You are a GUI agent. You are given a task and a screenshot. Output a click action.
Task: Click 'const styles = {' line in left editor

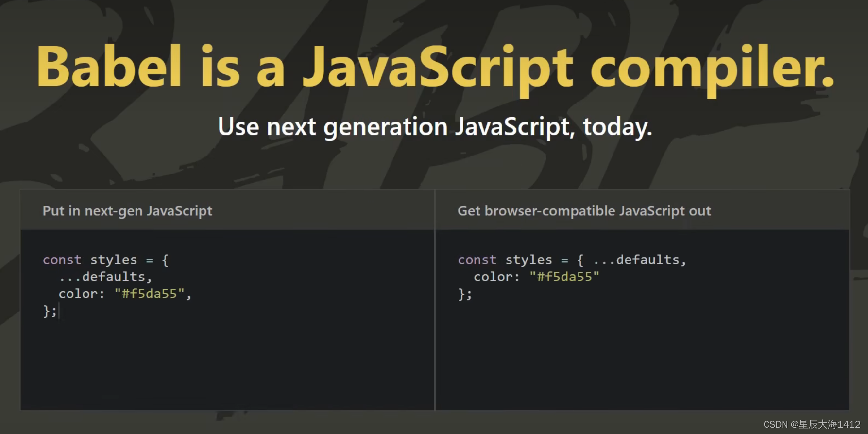[105, 260]
